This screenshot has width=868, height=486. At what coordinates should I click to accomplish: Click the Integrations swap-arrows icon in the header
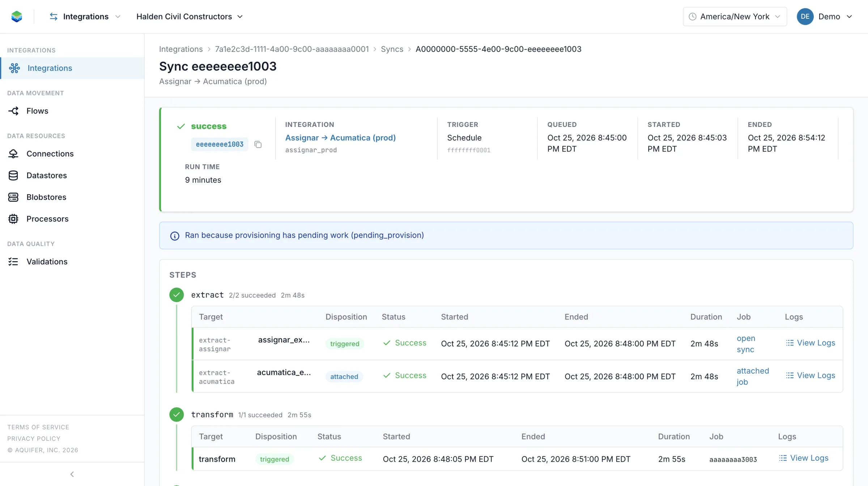click(x=54, y=17)
